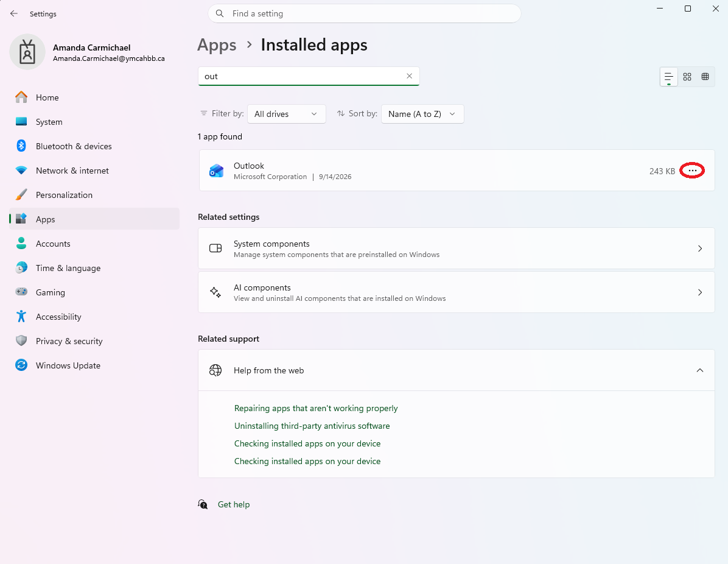The width and height of the screenshot is (728, 564).
Task: Click the Personalization paintbrush icon
Action: (21, 195)
